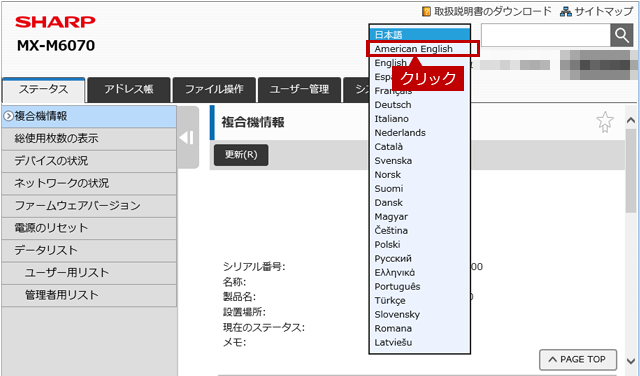640x376 pixels.
Task: Select データリスト in the side menu
Action: pyautogui.click(x=89, y=250)
